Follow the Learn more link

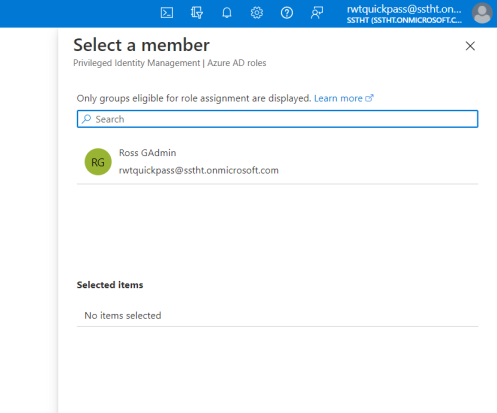[338, 98]
